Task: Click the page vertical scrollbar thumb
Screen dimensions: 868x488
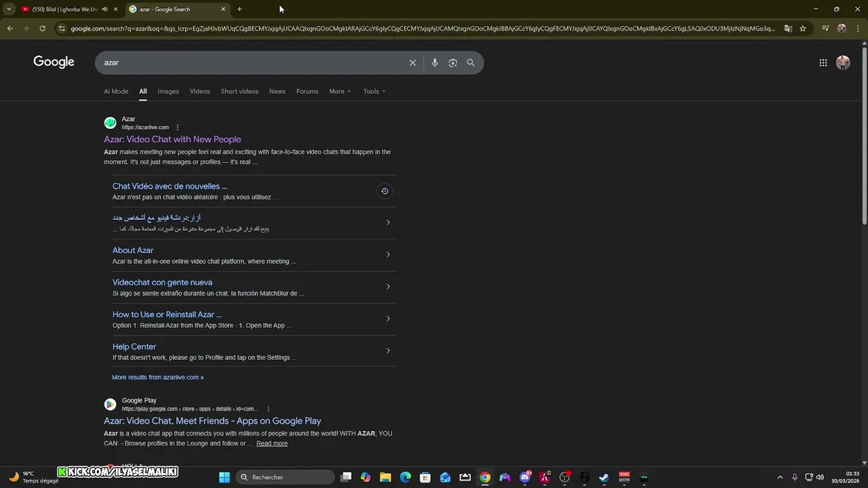Action: [x=864, y=136]
